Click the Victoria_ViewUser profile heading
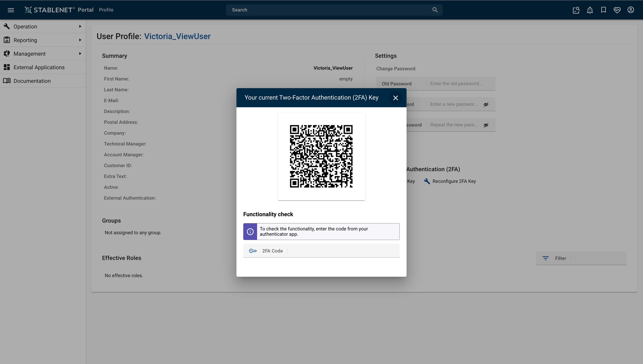643x364 pixels. (x=177, y=36)
